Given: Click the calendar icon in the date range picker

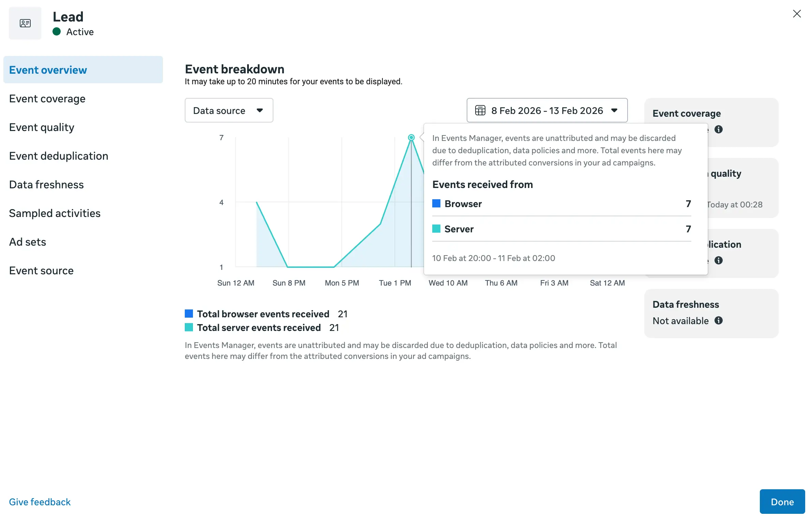Looking at the screenshot, I should click(x=480, y=110).
